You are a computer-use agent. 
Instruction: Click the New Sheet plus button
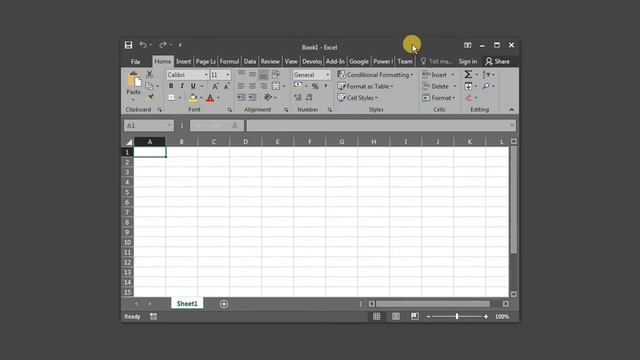click(224, 304)
